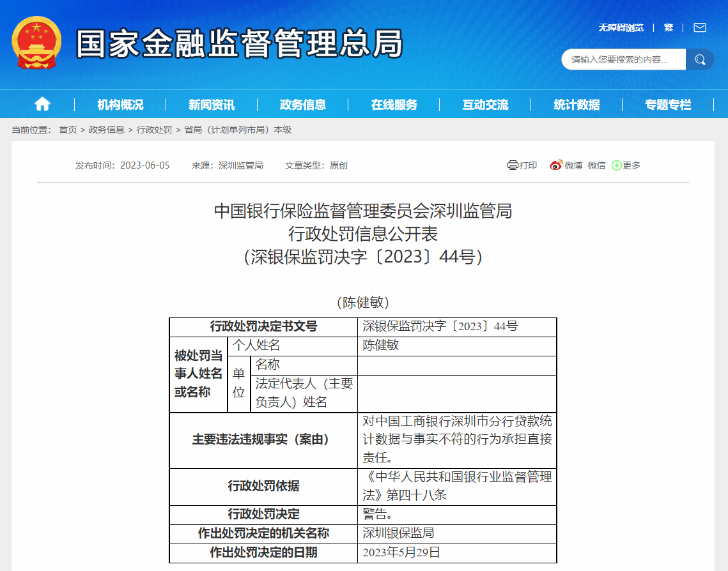Go to home via house icon
Screen dimensions: 728x571
(42, 104)
